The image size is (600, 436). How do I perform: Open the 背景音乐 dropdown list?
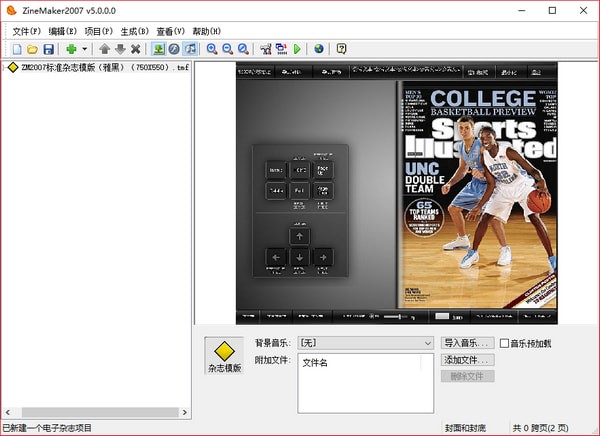pyautogui.click(x=427, y=343)
